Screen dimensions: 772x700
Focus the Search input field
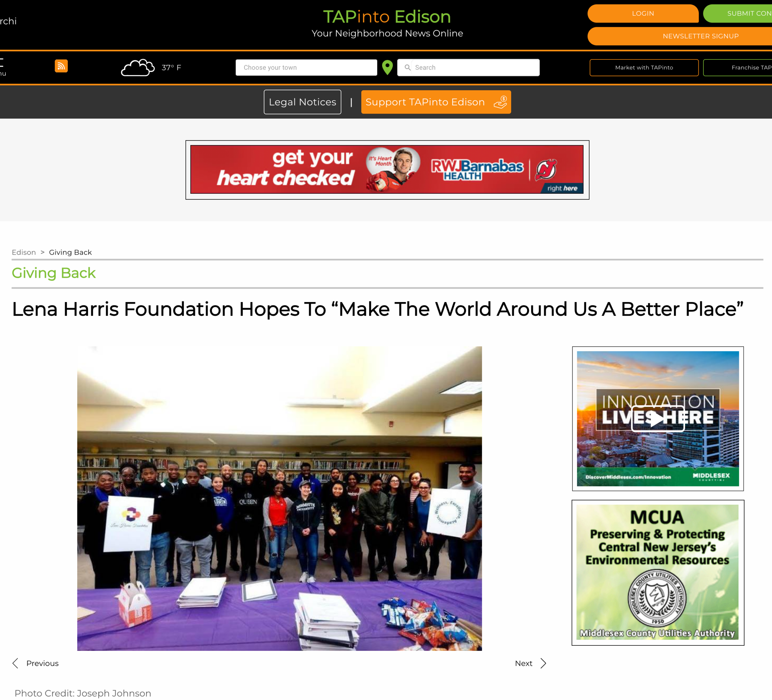coord(468,67)
